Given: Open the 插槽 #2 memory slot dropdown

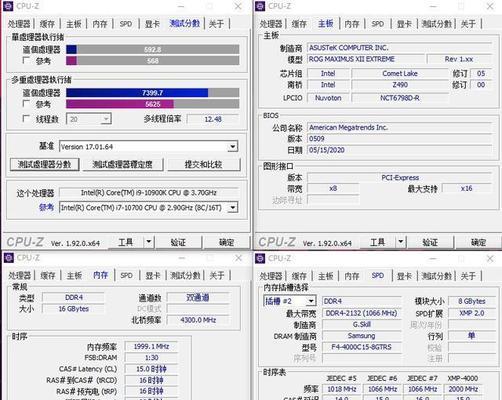Looking at the screenshot, I should pos(311,301).
